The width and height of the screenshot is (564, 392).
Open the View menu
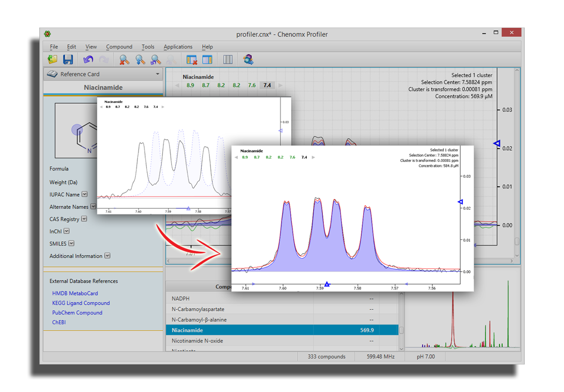click(91, 47)
